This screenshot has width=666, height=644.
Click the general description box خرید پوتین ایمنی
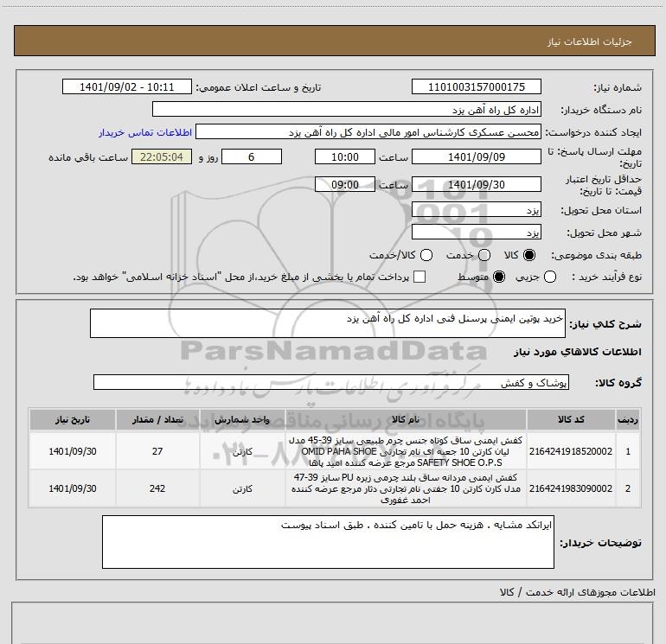[328, 323]
